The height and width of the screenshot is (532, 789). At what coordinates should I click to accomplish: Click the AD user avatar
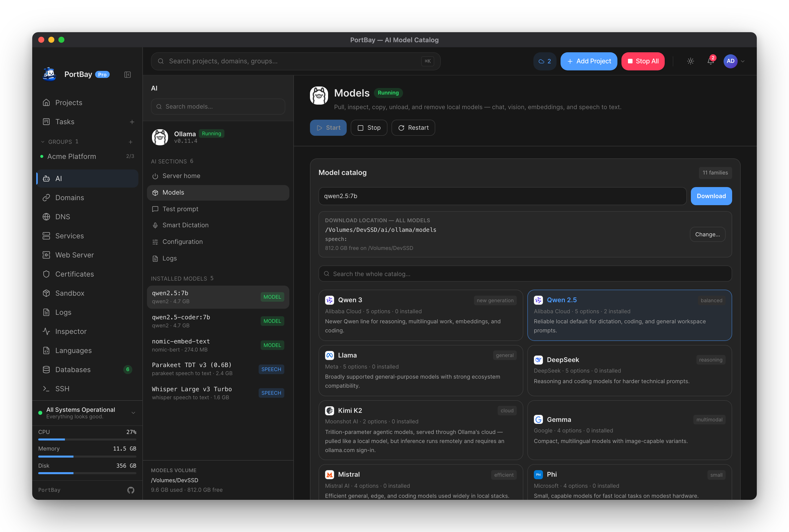(x=730, y=61)
